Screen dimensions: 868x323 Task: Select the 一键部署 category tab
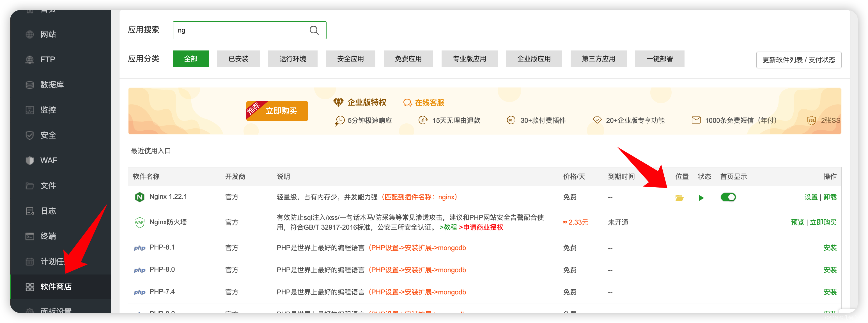coord(660,59)
